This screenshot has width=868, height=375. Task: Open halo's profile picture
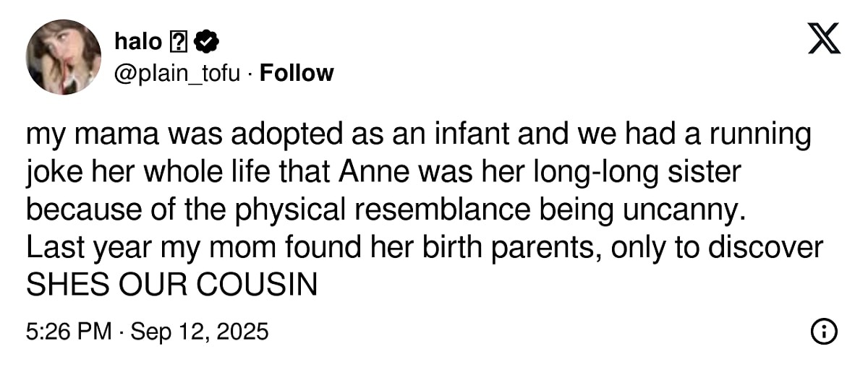pyautogui.click(x=64, y=57)
